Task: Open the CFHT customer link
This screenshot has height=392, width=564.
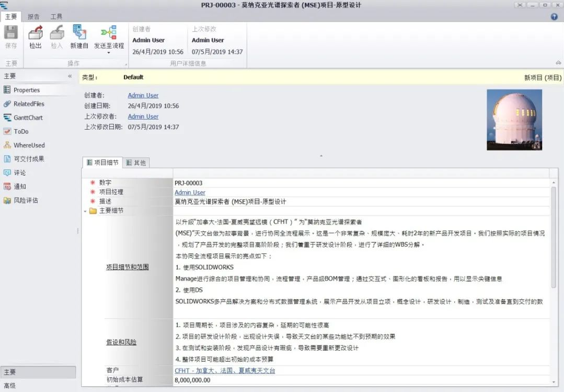Action: coord(225,371)
